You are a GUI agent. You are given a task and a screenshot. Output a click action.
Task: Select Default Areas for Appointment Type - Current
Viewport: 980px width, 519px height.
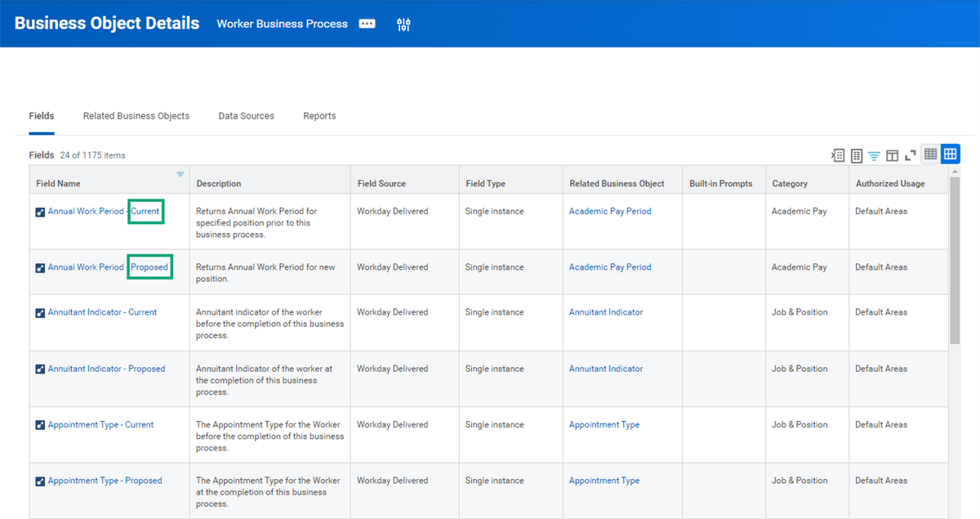tap(881, 424)
